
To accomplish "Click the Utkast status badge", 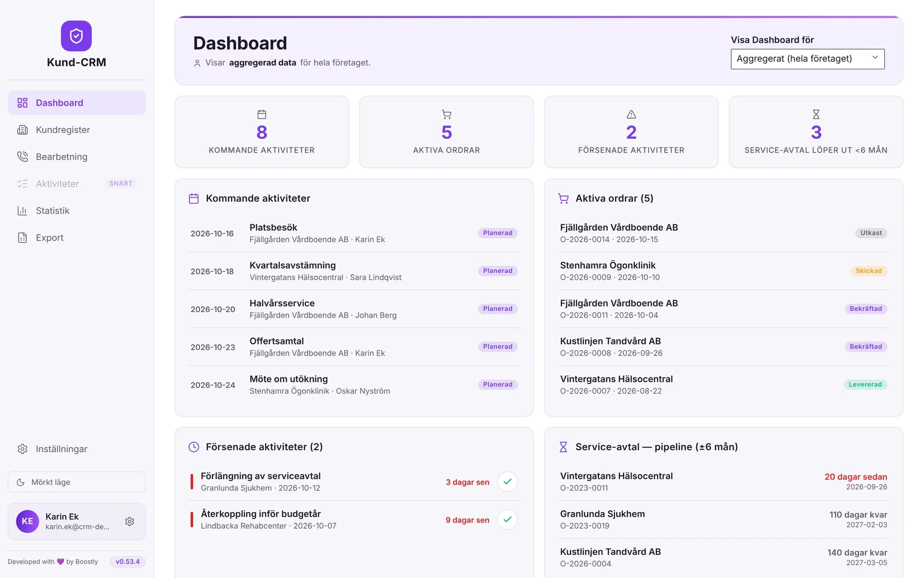I will (871, 233).
